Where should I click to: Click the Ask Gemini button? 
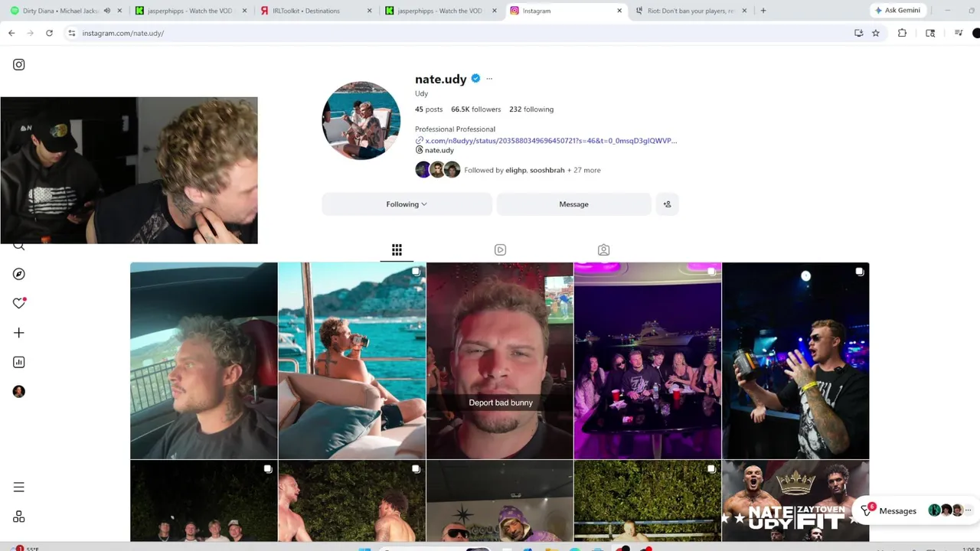click(x=898, y=11)
